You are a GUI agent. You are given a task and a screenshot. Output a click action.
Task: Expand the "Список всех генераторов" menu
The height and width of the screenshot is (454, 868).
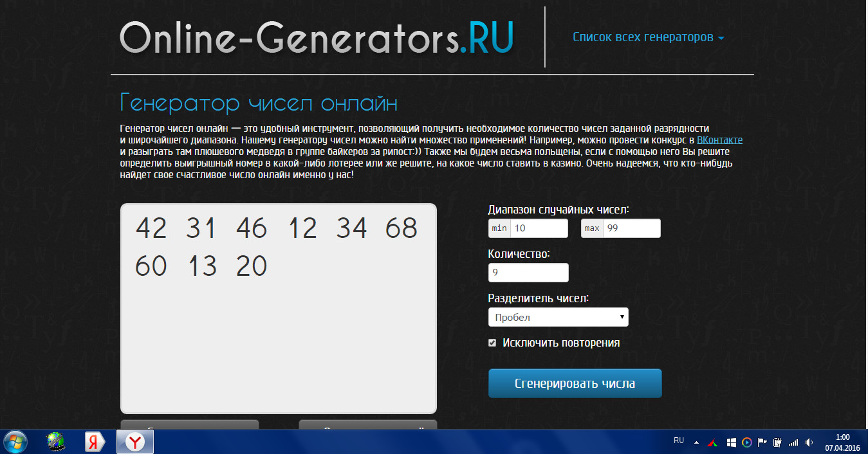click(x=648, y=37)
